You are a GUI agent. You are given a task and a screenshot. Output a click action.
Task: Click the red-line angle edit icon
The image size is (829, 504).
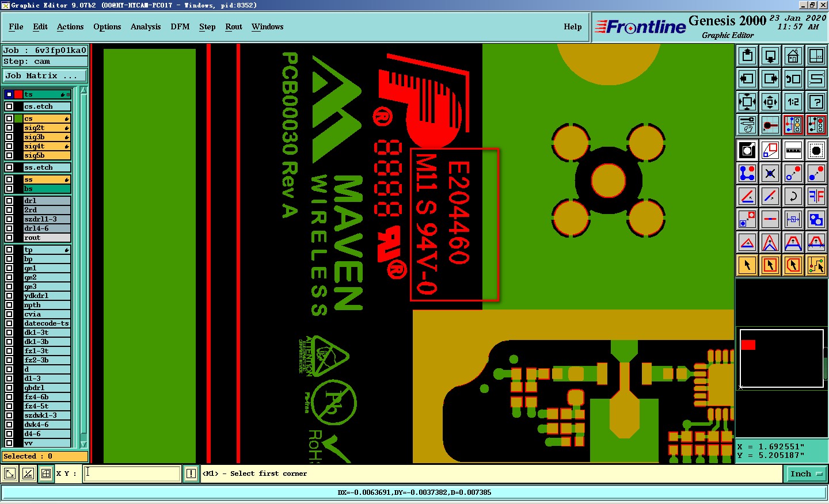[x=747, y=196]
